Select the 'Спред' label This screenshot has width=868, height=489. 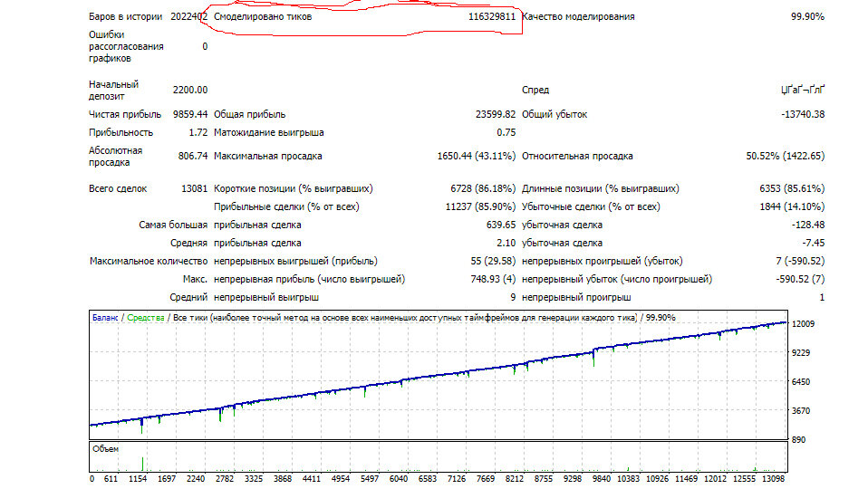click(x=535, y=91)
